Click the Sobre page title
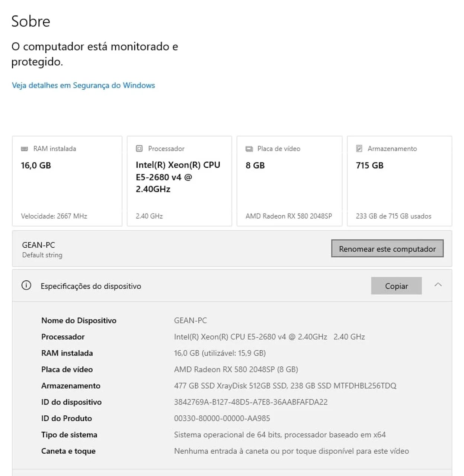The height and width of the screenshot is (476, 464). 31,22
